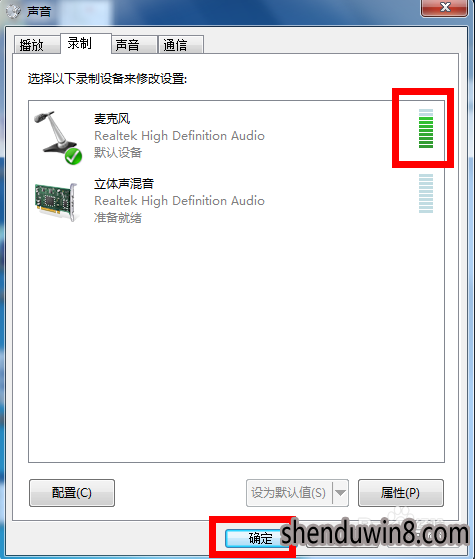The width and height of the screenshot is (475, 559).
Task: Confirm with the 确定 button
Action: coord(260,538)
